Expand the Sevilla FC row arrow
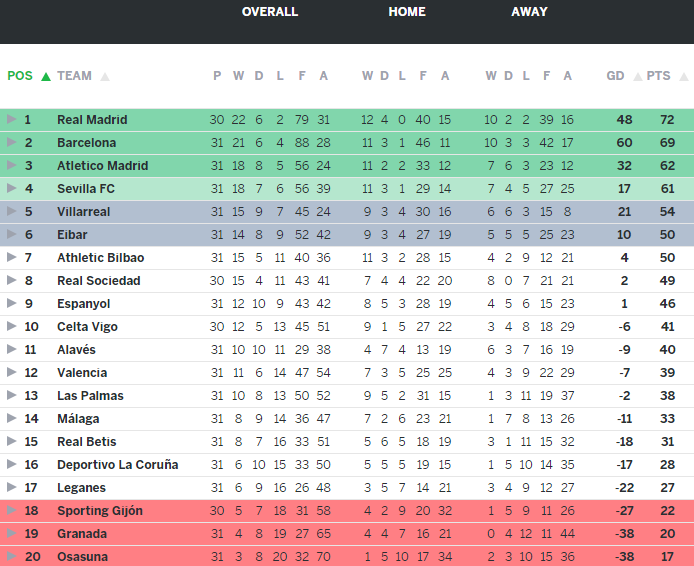Image resolution: width=694 pixels, height=566 pixels. point(11,189)
